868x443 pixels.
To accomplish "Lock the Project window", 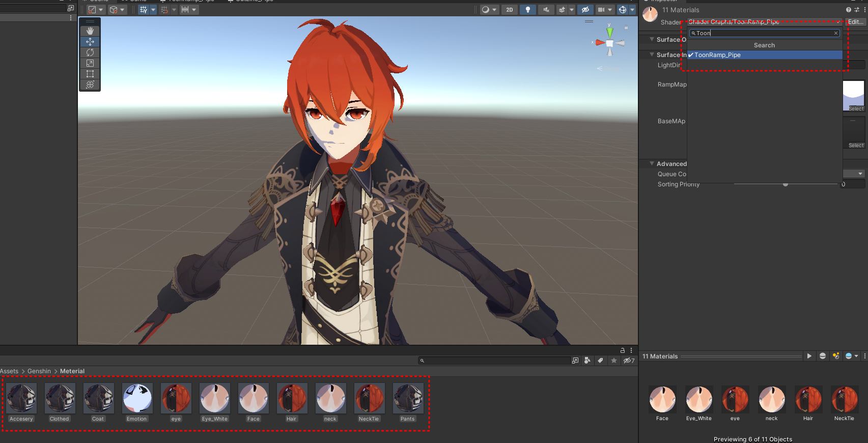I will (622, 350).
